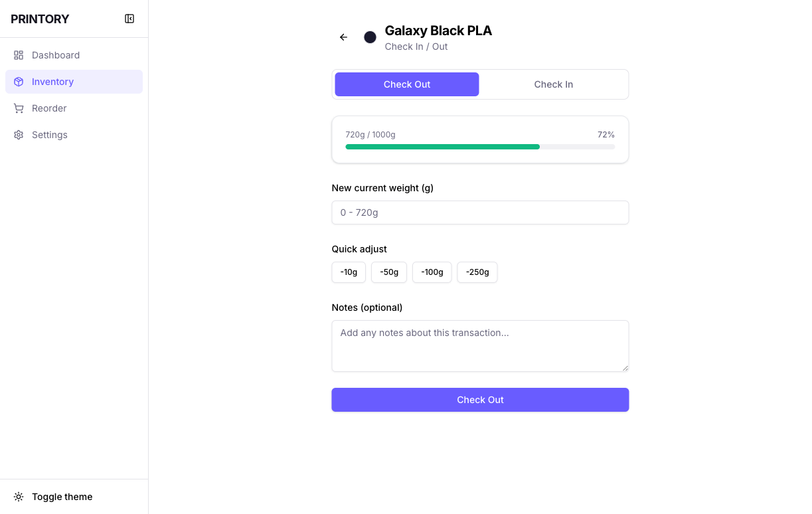Screen dimensions: 812x514
Task: Click the Galaxy Black filament color dot
Action: tap(370, 37)
